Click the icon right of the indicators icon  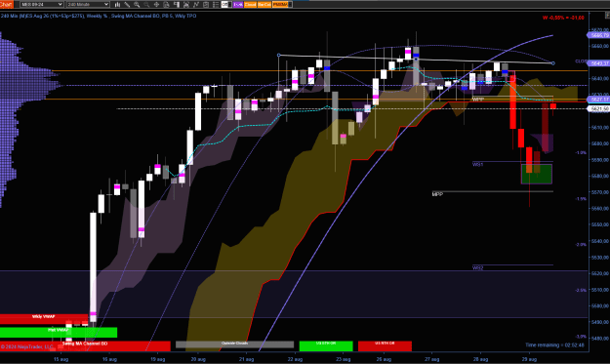pos(206,5)
